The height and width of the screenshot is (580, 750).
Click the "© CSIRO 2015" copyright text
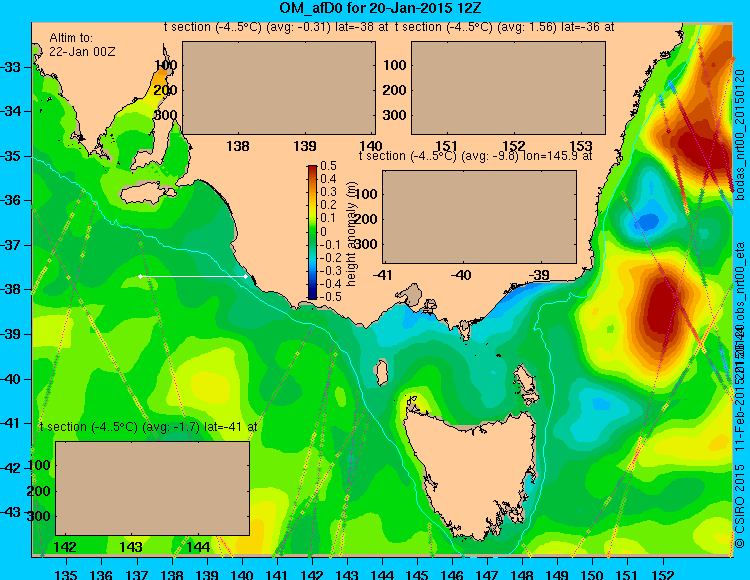[x=740, y=507]
